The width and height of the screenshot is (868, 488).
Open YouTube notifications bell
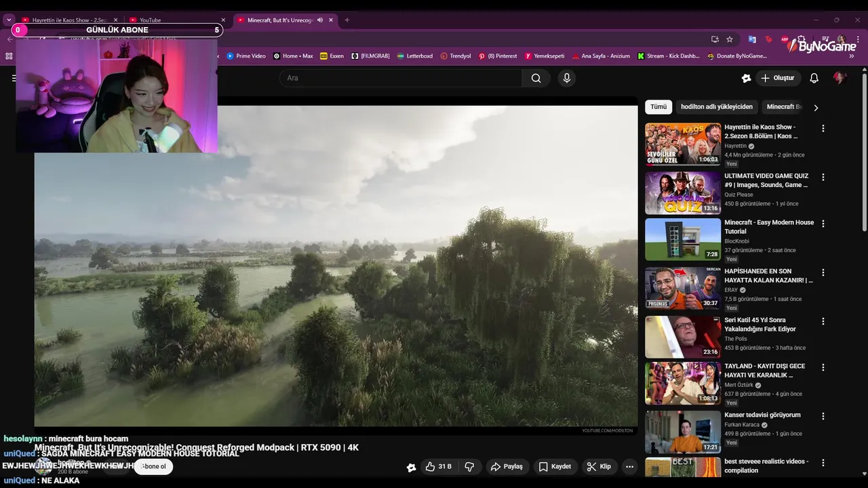pyautogui.click(x=814, y=78)
